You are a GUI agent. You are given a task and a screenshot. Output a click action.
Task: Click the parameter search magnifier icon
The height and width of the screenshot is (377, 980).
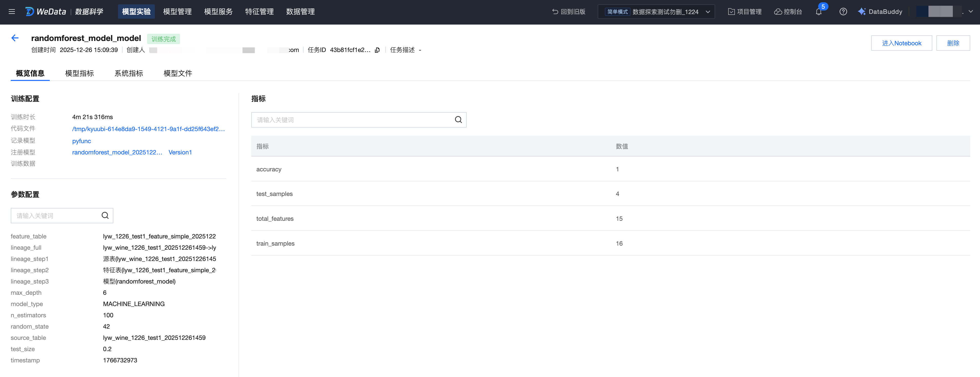point(105,215)
